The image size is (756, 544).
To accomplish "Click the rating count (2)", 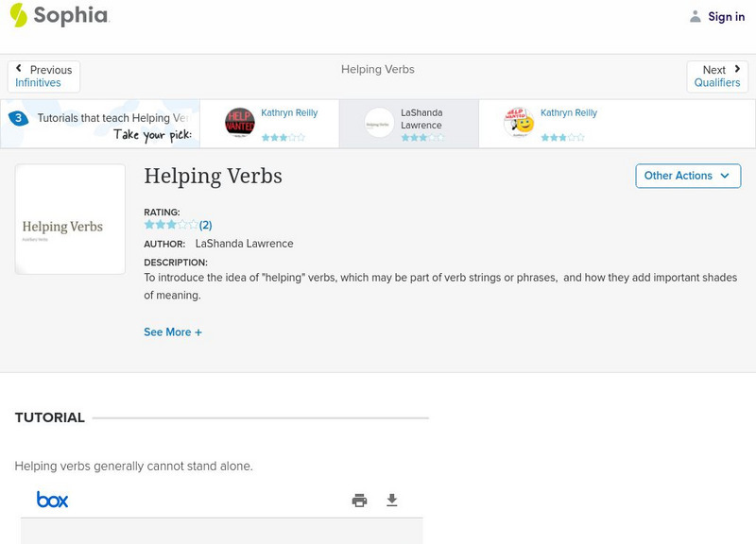I will point(205,225).
